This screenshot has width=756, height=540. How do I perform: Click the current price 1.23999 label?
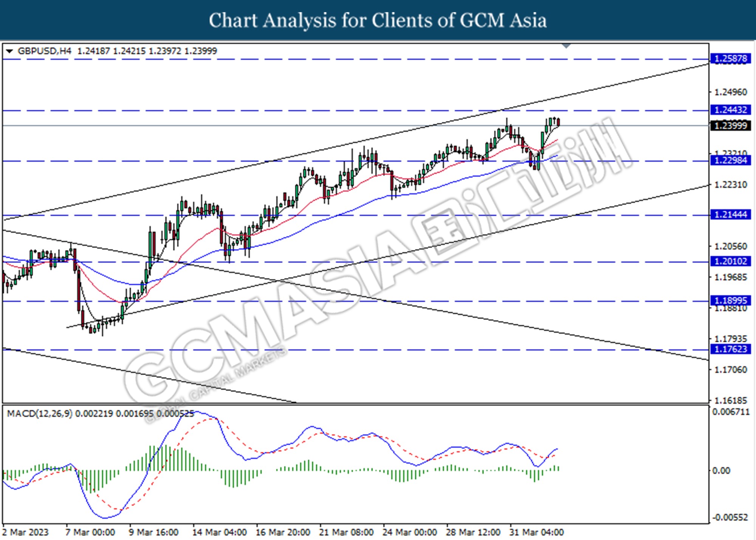coord(730,126)
